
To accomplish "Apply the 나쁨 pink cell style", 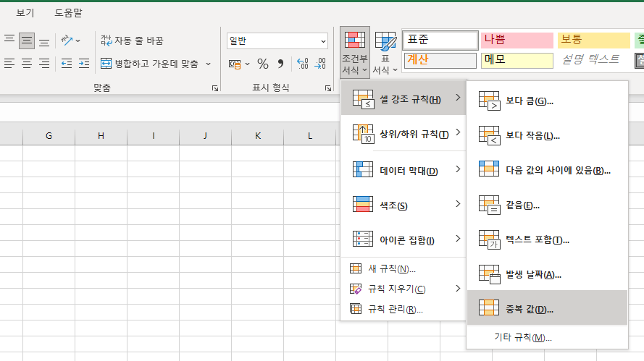I will (517, 40).
